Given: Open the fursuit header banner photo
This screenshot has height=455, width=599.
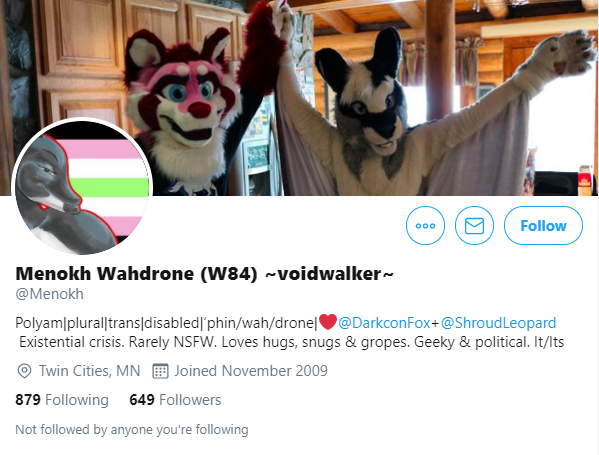Looking at the screenshot, I should pos(300,98).
